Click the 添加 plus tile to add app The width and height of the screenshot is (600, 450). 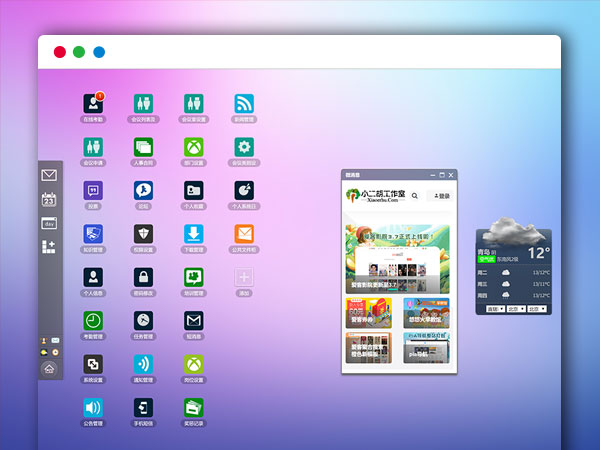244,277
